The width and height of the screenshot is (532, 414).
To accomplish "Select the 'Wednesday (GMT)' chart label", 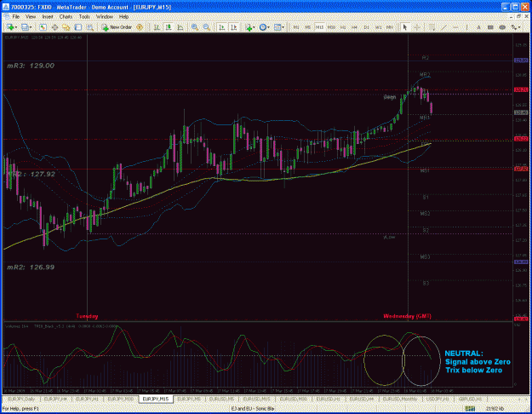I will point(407,316).
